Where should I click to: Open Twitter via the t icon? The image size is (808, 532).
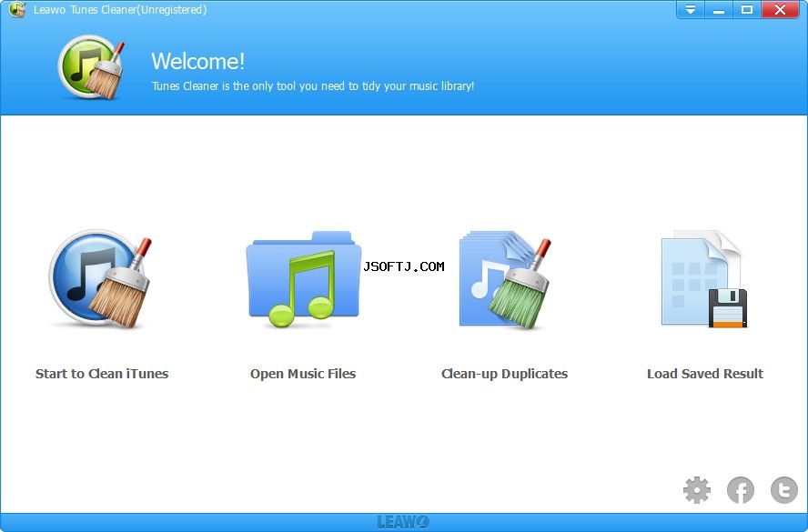784,490
